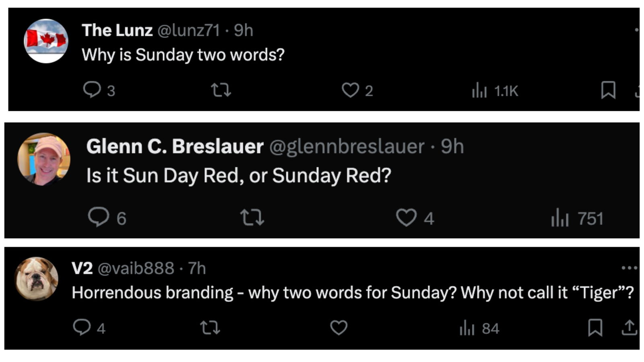
Task: View the 751 views on Glenn's tweet
Action: click(560, 218)
